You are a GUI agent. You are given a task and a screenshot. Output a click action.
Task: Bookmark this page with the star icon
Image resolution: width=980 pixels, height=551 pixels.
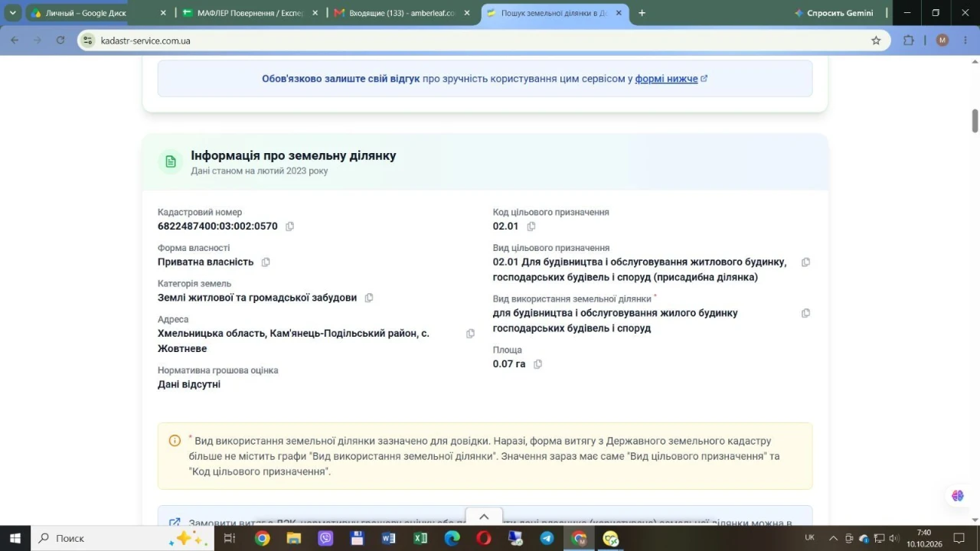click(876, 41)
